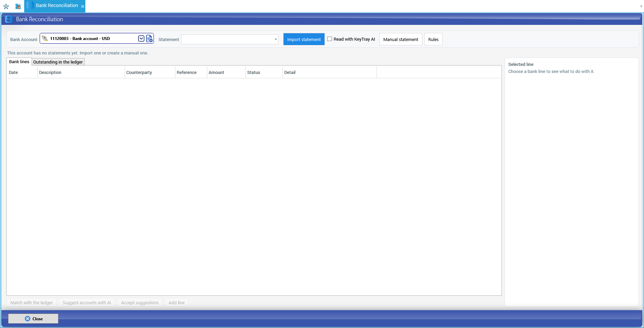Click the Manual statement button
This screenshot has height=328, width=644.
pos(400,39)
